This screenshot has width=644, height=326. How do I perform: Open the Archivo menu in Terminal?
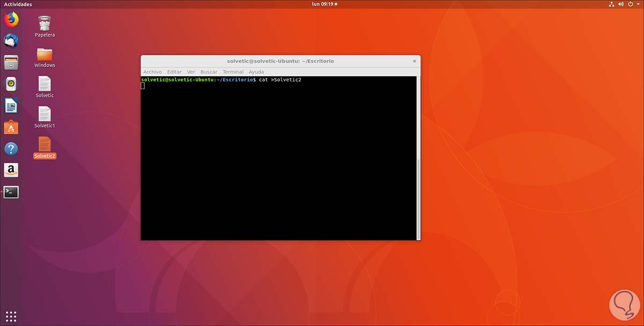pos(152,71)
